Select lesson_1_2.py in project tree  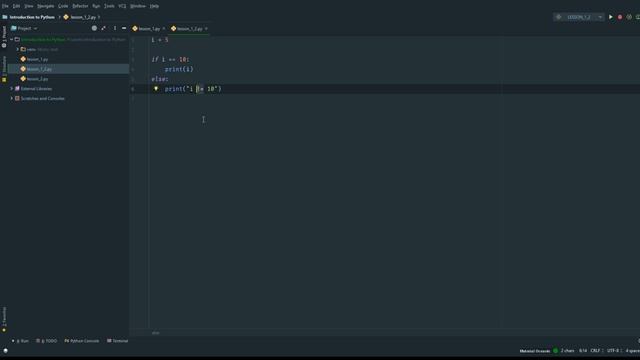[x=39, y=69]
